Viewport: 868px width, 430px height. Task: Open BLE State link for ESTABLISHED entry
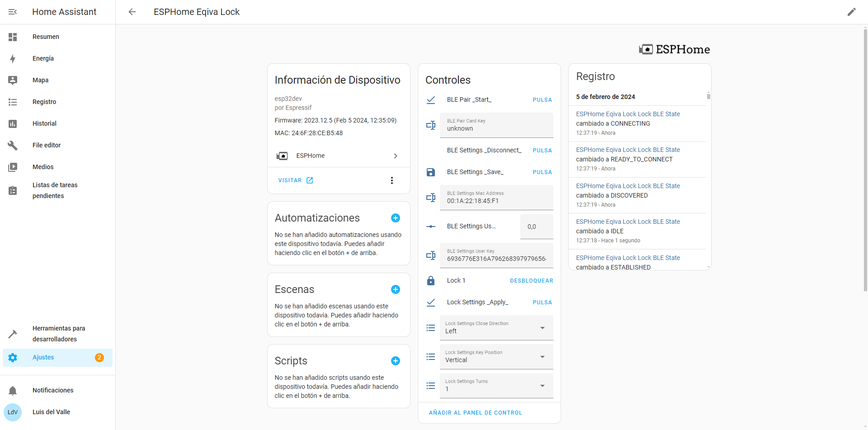[628, 258]
